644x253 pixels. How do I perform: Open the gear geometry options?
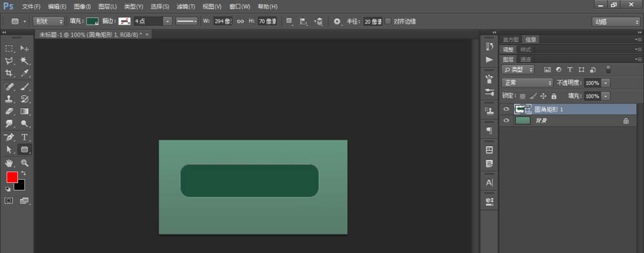pyautogui.click(x=337, y=21)
